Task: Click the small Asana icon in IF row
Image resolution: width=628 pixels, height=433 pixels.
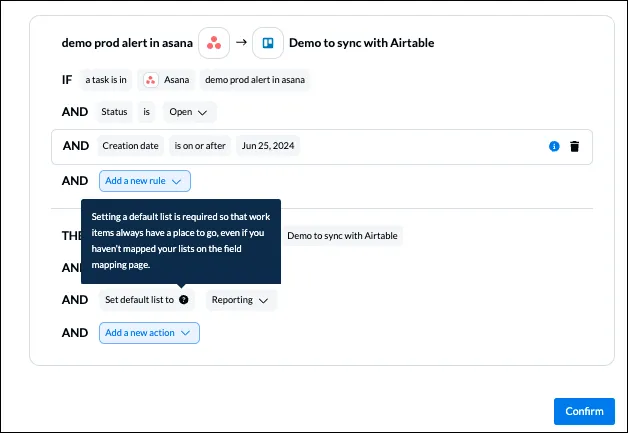Action: (151, 80)
